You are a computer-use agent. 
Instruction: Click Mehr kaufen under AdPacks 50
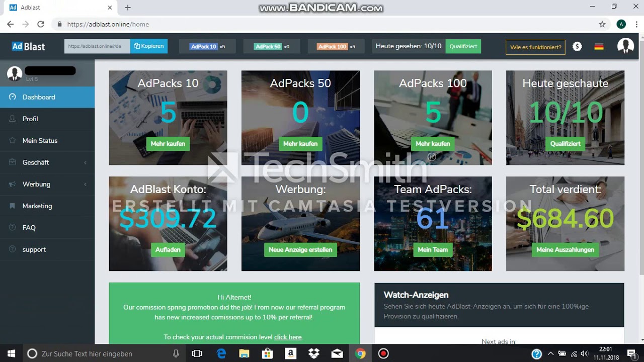pos(300,144)
